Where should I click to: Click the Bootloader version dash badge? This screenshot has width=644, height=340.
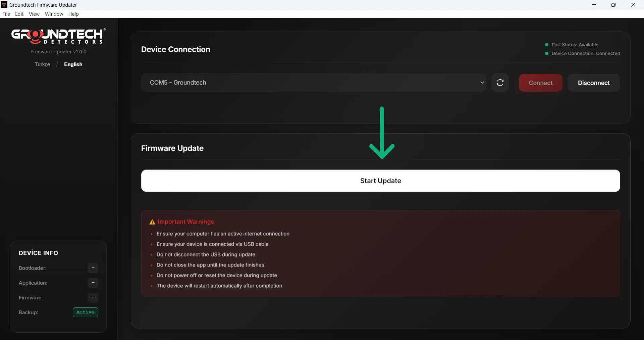click(93, 268)
